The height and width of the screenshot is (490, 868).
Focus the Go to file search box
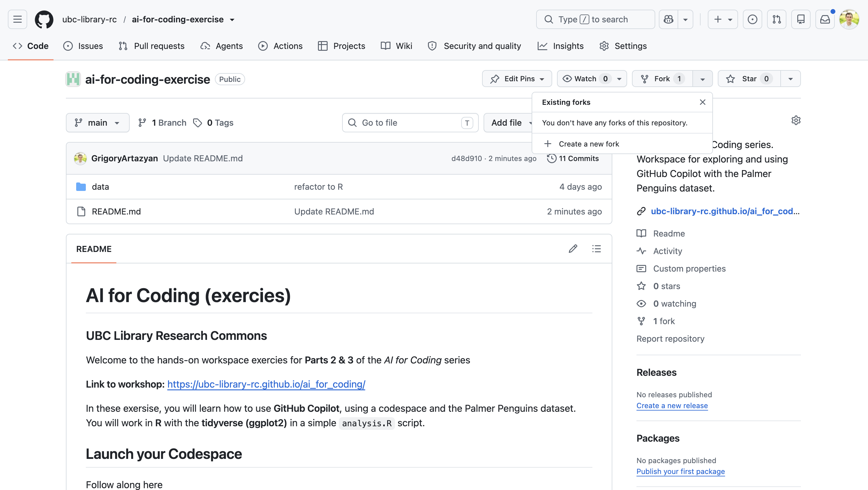click(x=410, y=123)
